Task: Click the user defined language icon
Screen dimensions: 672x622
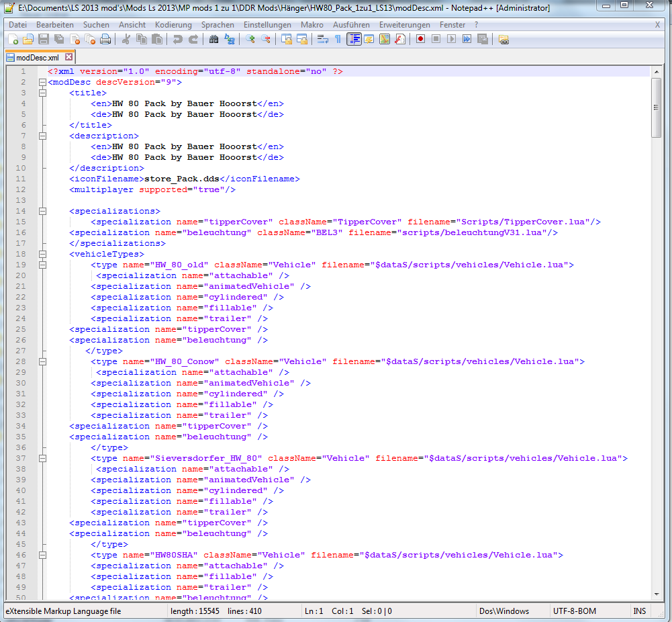Action: (x=369, y=40)
